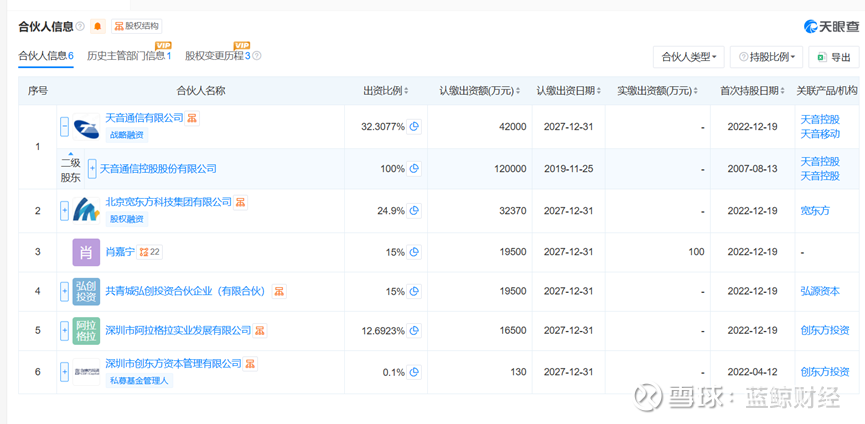Click pie chart icon beside 0.1%

point(414,372)
